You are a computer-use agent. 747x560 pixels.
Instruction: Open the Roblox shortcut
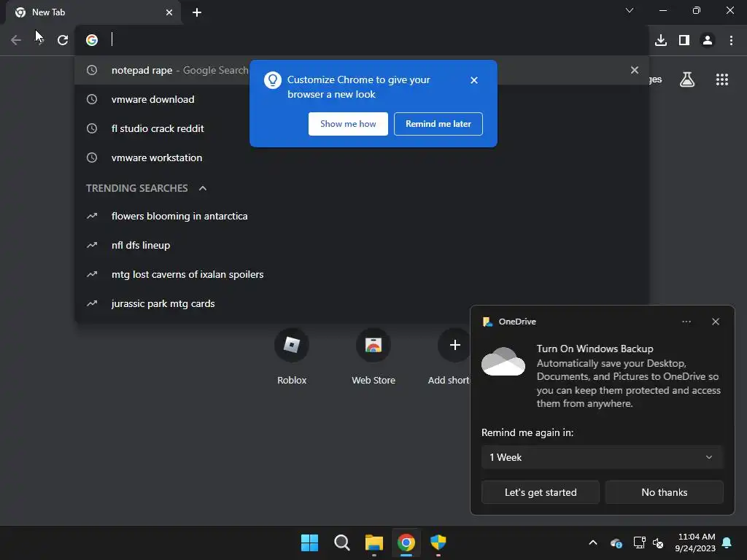[x=292, y=357]
